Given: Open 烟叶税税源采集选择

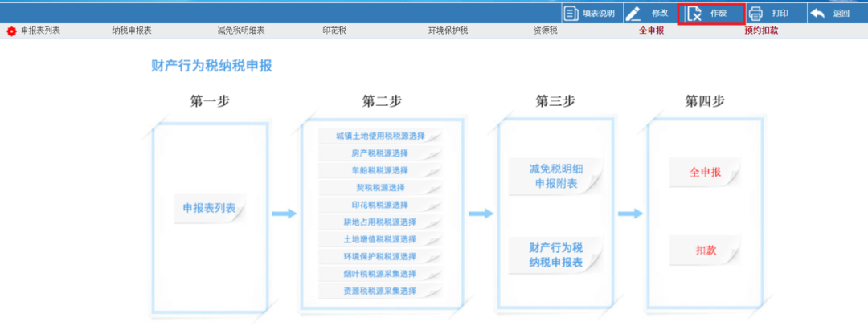Looking at the screenshot, I should point(379,274).
